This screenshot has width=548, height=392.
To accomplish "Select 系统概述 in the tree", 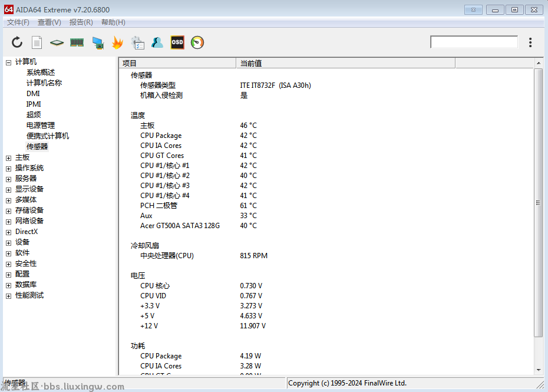I will pos(41,73).
